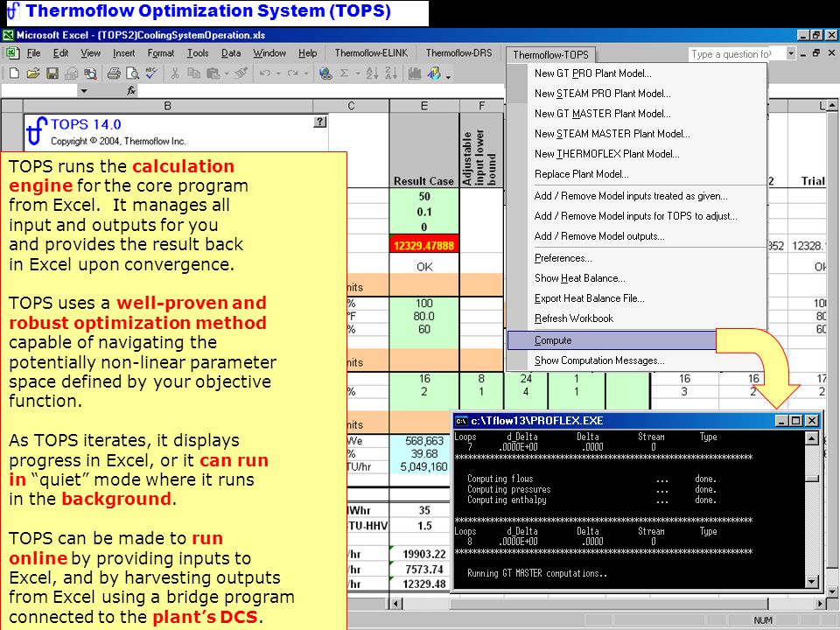Viewport: 840px width, 630px height.
Task: Click the Paste clipboard icon
Action: [213, 73]
